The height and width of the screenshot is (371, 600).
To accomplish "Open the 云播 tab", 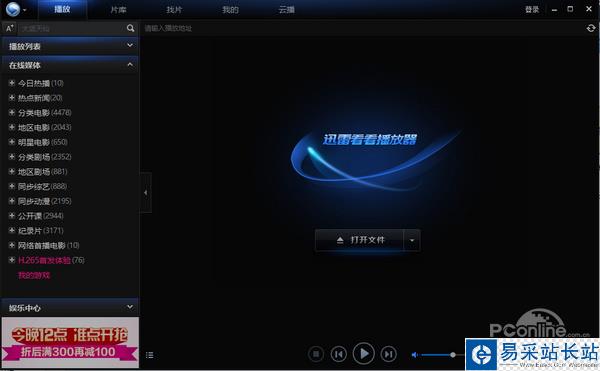I will (287, 10).
